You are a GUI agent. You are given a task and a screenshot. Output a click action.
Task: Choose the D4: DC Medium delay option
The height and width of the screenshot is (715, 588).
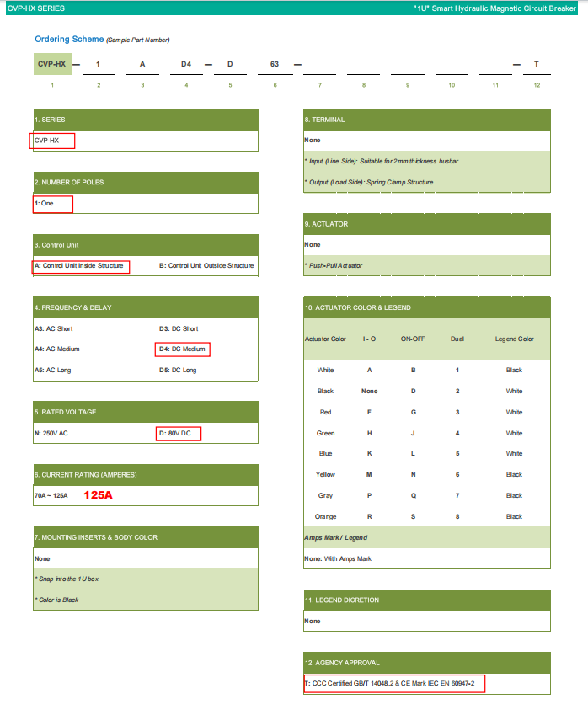182,349
